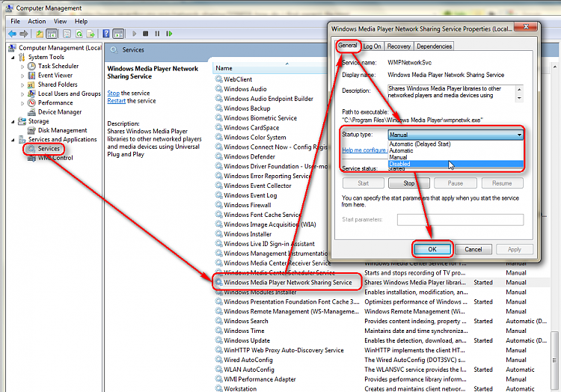
Task: Click the Pause Service toolbar icon
Action: pyautogui.click(x=157, y=34)
